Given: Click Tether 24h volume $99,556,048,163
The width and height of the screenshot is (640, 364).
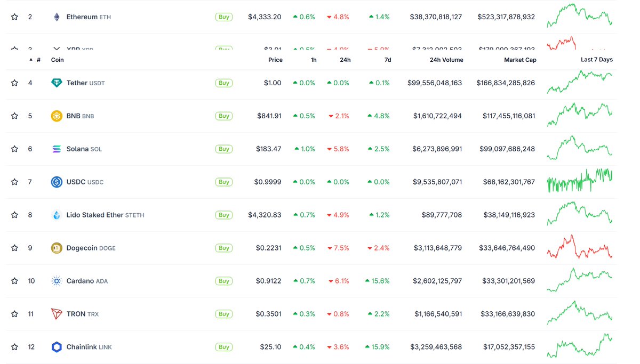Looking at the screenshot, I should pyautogui.click(x=435, y=83).
